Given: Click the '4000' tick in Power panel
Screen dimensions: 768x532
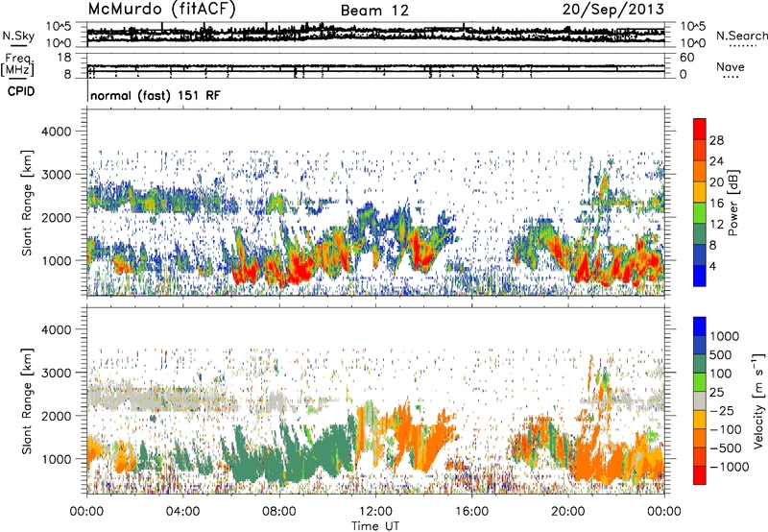Looking at the screenshot, I should coord(57,132).
